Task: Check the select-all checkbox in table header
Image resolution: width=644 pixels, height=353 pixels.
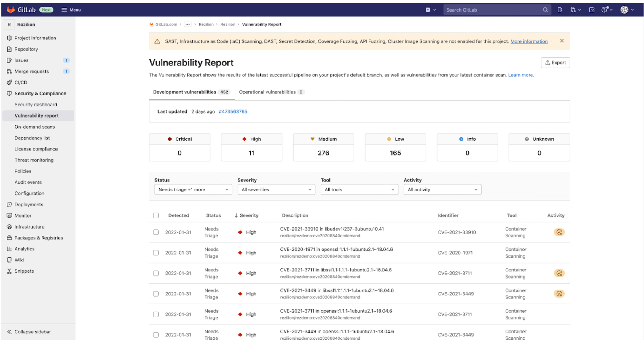Action: pos(156,215)
